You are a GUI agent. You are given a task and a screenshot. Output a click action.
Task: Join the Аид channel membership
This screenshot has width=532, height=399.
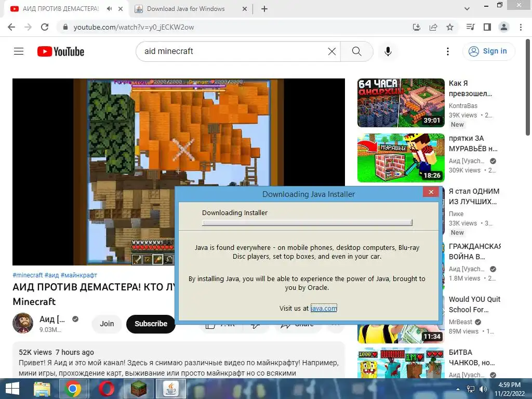(107, 324)
